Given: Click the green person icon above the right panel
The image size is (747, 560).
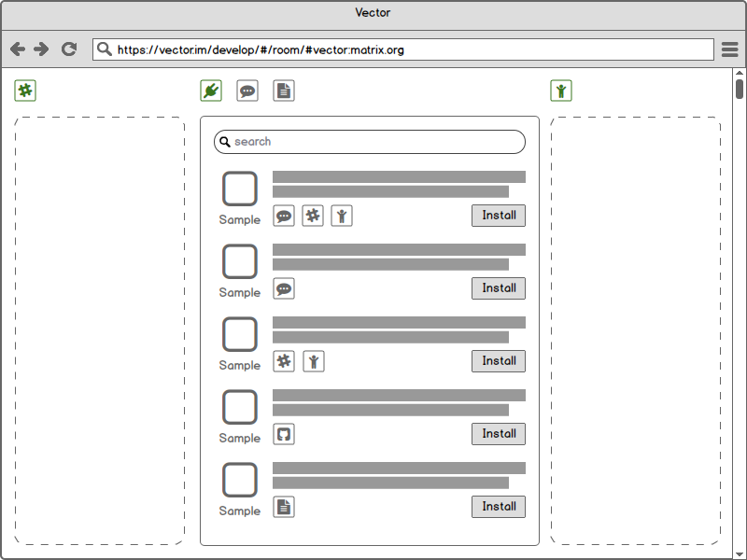Looking at the screenshot, I should point(561,91).
